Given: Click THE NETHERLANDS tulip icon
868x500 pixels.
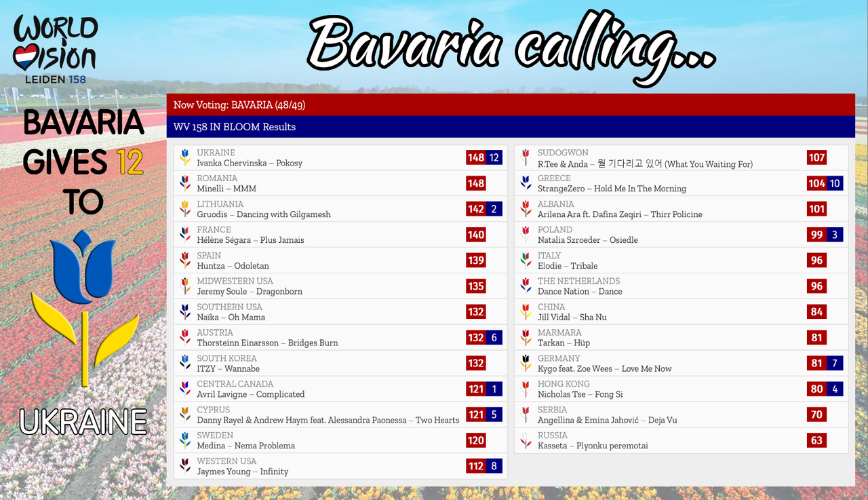Looking at the screenshot, I should coord(526,286).
